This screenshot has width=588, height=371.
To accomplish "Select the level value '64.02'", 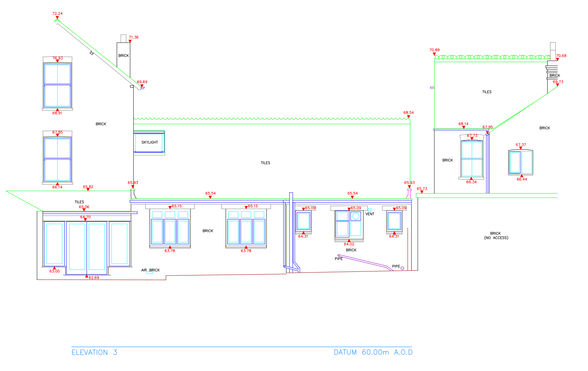I will pos(349,244).
